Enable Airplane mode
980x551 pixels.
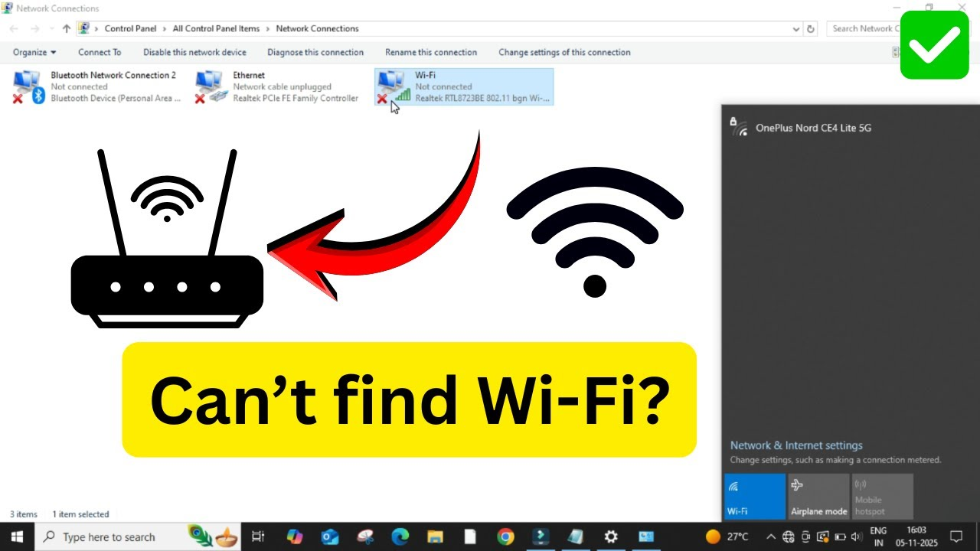[818, 497]
